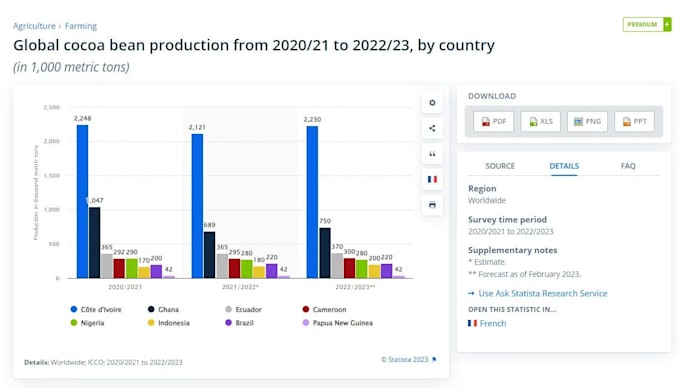The height and width of the screenshot is (388, 680).
Task: Click the 750 Ghana 2022/2023 bar
Action: (325, 253)
